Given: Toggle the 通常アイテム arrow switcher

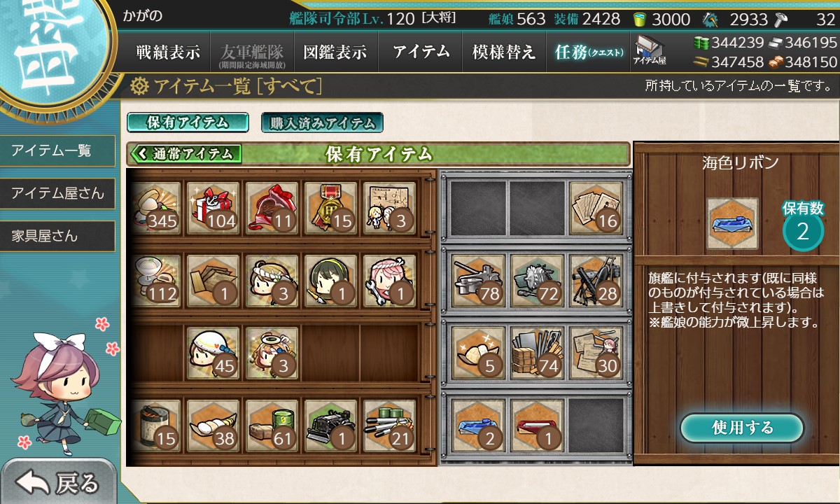Looking at the screenshot, I should pyautogui.click(x=185, y=154).
